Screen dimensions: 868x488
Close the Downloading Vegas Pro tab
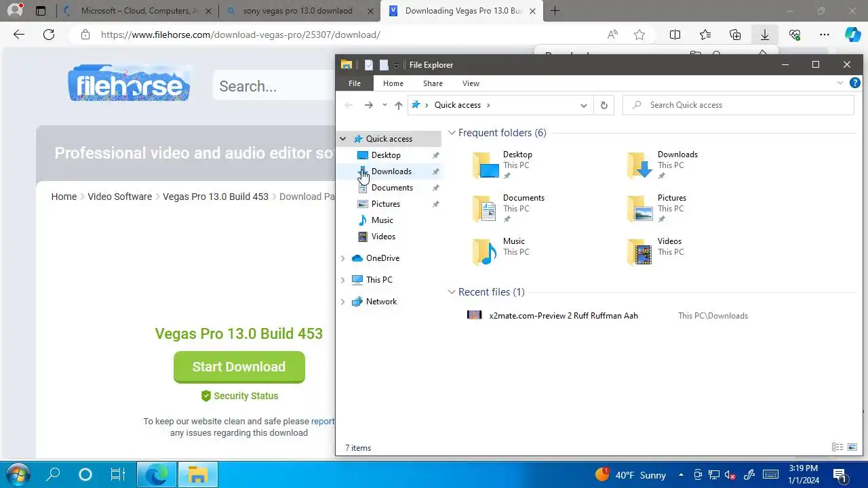point(533,11)
